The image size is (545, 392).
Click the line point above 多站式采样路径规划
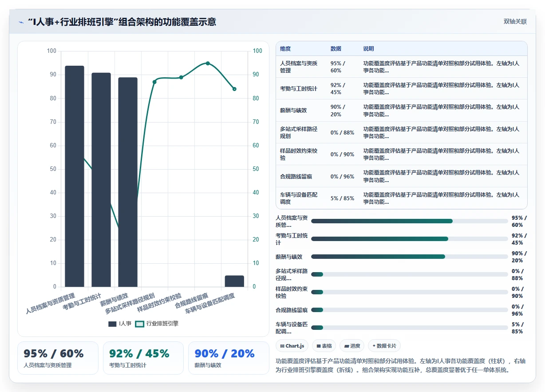[x=154, y=82]
